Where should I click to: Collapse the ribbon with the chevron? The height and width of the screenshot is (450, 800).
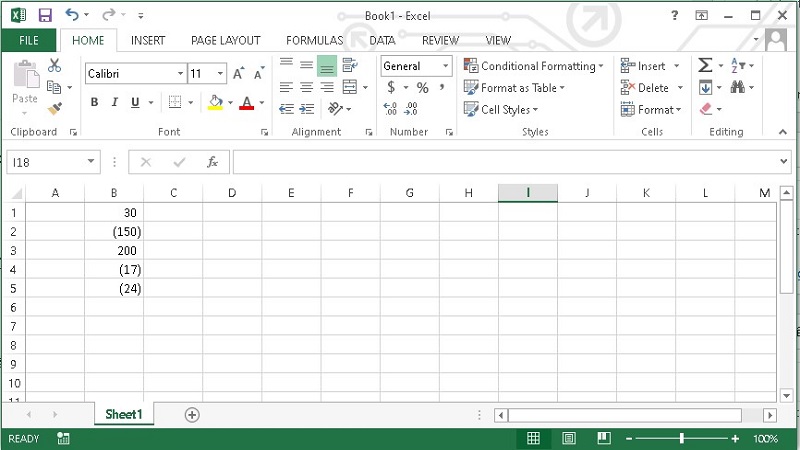pyautogui.click(x=783, y=132)
